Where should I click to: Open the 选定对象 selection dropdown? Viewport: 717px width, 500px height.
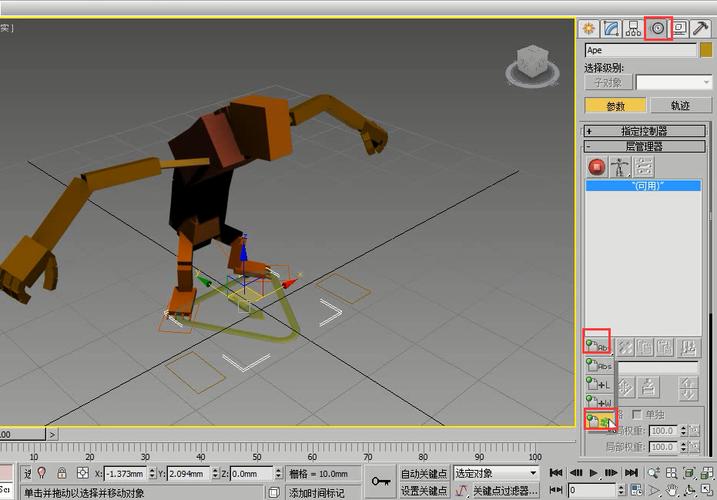tap(496, 473)
